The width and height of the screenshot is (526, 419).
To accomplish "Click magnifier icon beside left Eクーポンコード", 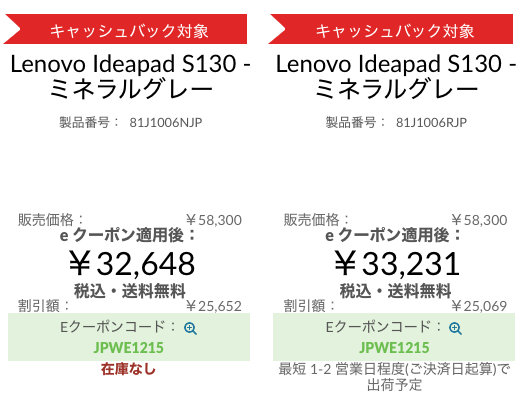I will [191, 328].
